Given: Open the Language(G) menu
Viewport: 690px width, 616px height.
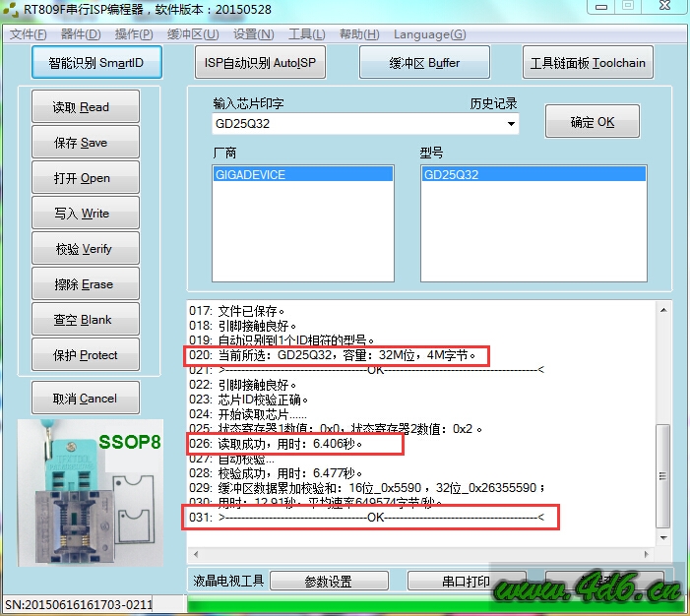Looking at the screenshot, I should click(429, 34).
